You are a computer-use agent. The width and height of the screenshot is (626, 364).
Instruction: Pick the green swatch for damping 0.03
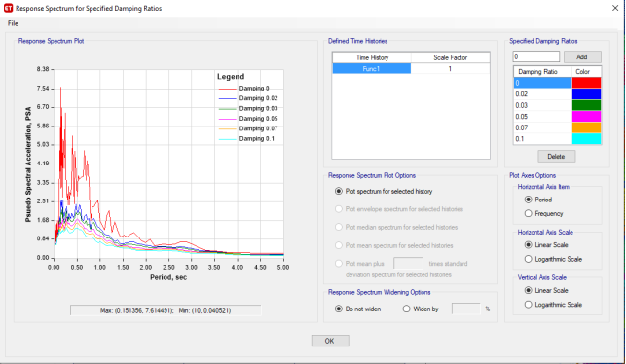coord(586,105)
